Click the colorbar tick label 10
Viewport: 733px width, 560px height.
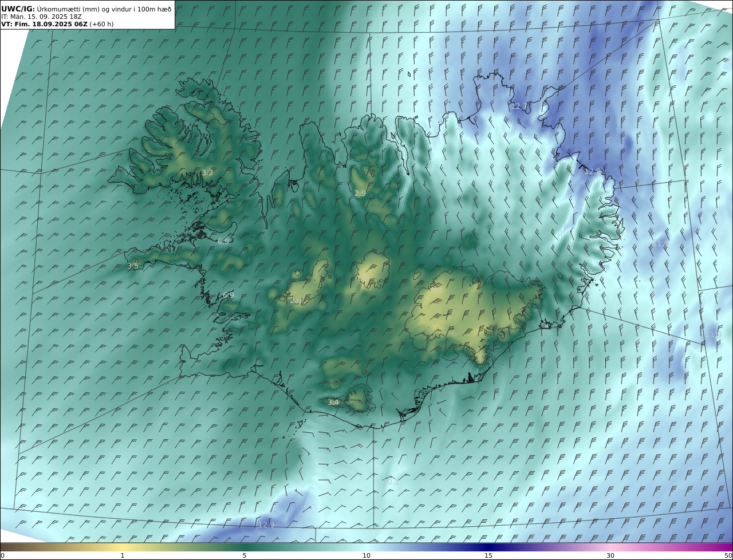[x=366, y=555]
